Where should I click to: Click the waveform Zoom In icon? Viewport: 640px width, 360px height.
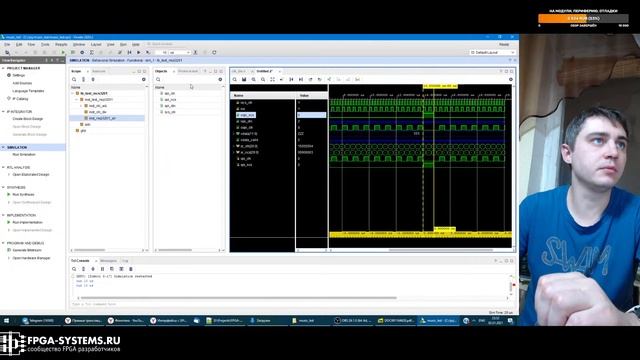pyautogui.click(x=253, y=79)
